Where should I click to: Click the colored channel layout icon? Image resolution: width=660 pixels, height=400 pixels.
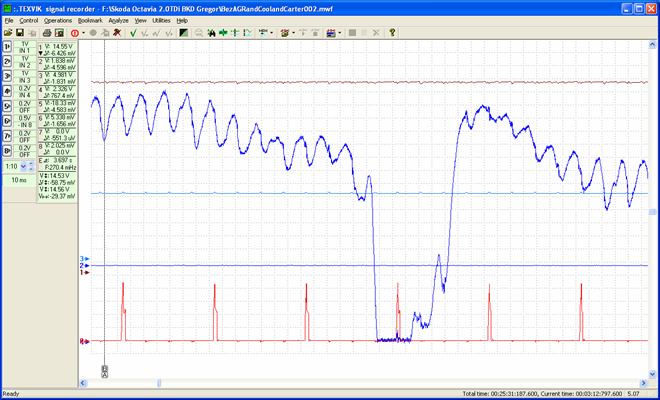[331, 33]
